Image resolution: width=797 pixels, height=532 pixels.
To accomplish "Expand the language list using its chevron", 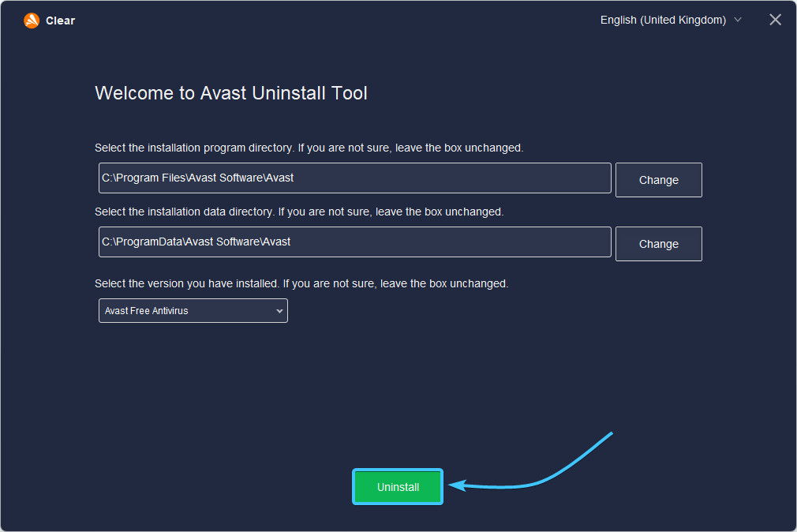I will [x=738, y=20].
